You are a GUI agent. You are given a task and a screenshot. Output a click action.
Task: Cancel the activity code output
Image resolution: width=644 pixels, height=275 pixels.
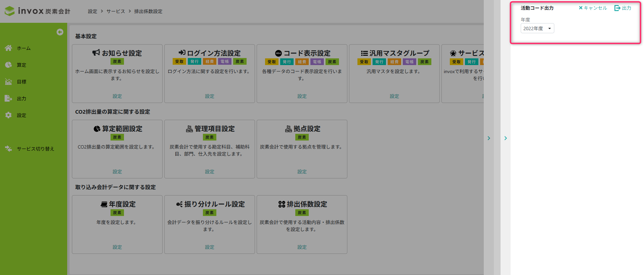593,8
